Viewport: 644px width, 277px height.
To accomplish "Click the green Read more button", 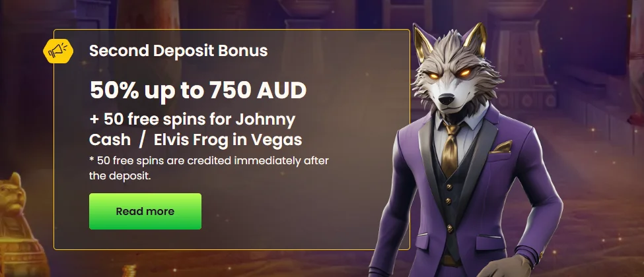I will pyautogui.click(x=145, y=211).
